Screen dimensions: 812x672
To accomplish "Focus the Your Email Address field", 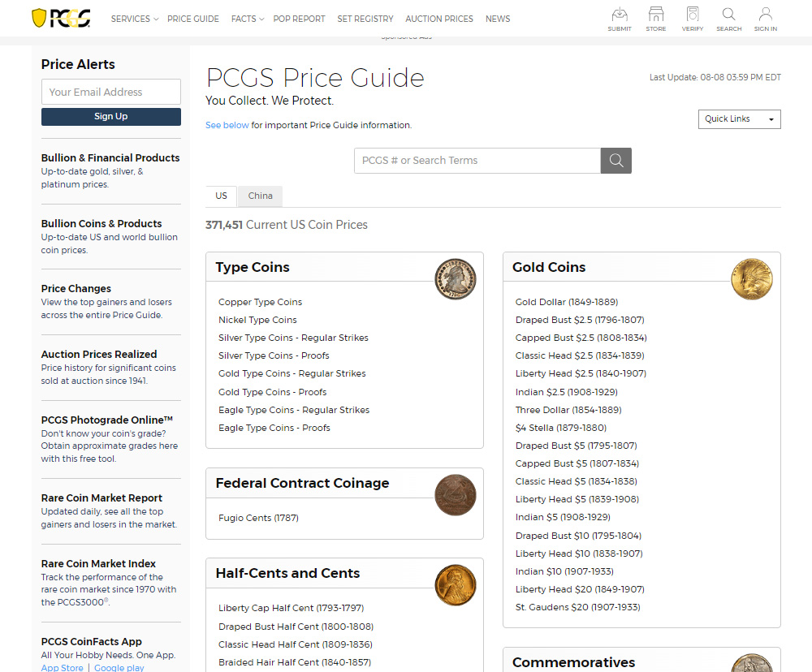I will click(x=111, y=92).
